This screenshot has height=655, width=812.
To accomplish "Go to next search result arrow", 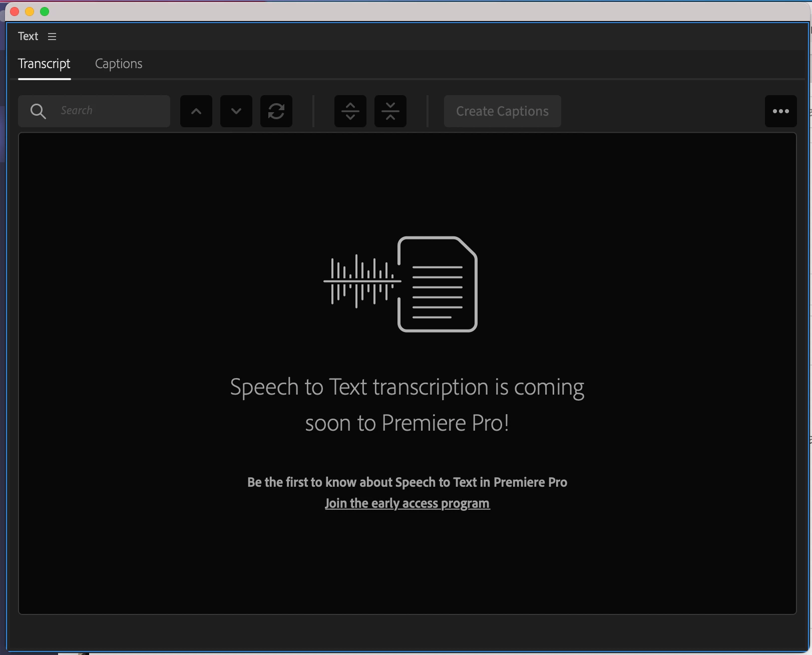I will coord(236,111).
